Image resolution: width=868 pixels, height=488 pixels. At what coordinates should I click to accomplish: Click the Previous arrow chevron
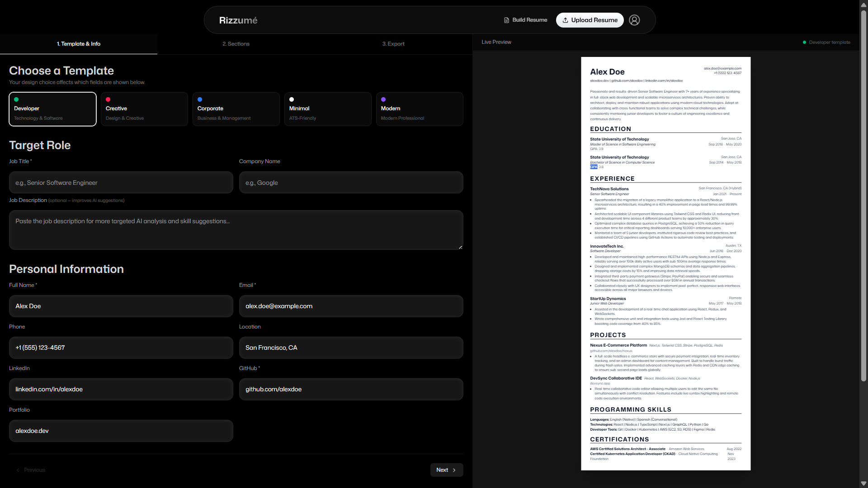tap(18, 470)
